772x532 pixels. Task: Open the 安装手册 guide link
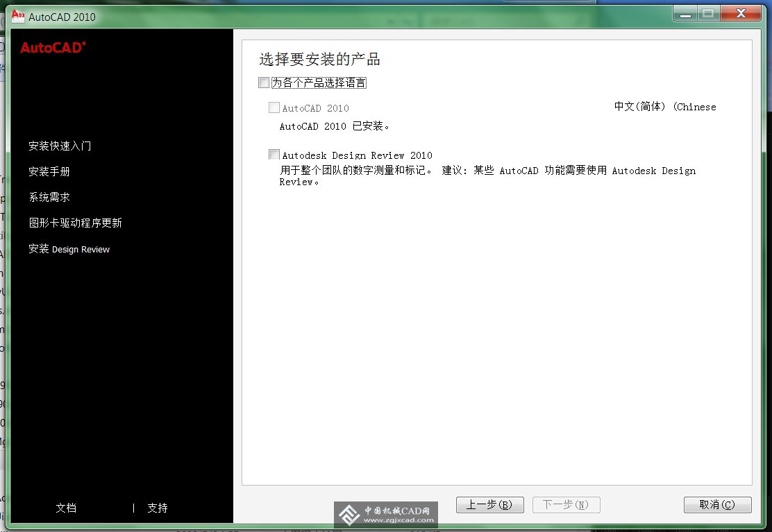coord(49,171)
